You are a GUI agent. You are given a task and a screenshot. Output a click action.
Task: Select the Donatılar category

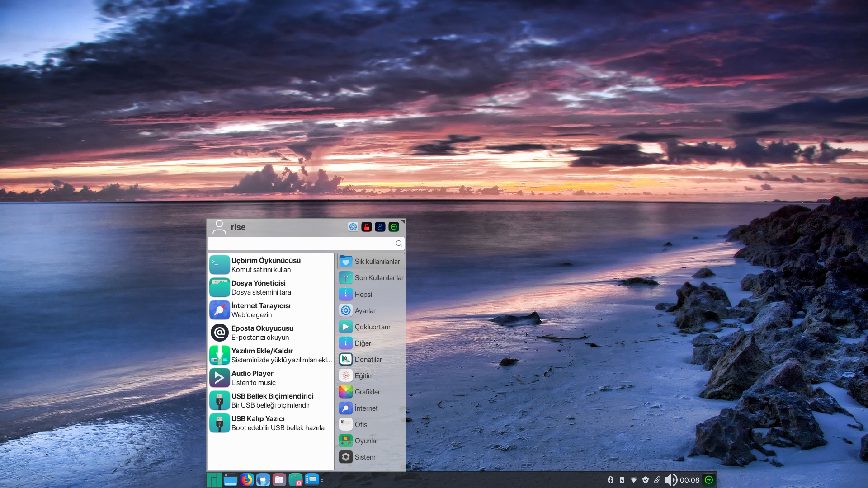tap(371, 359)
